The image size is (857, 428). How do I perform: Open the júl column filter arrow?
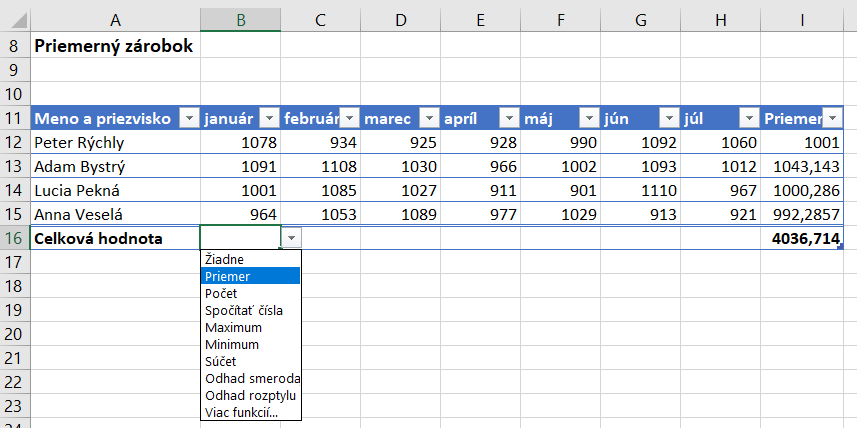pyautogui.click(x=749, y=118)
